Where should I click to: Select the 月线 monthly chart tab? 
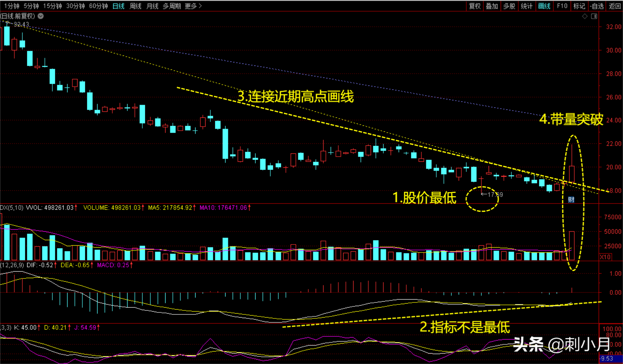tap(152, 6)
